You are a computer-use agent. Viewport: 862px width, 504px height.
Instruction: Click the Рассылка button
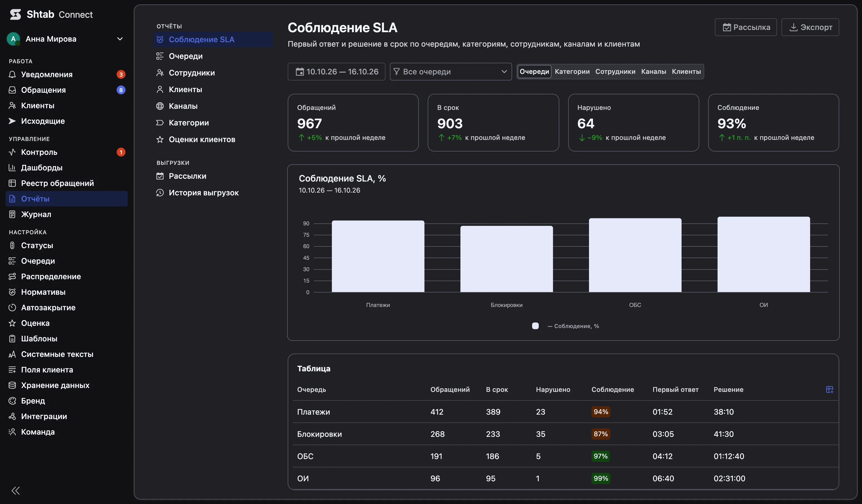point(746,27)
